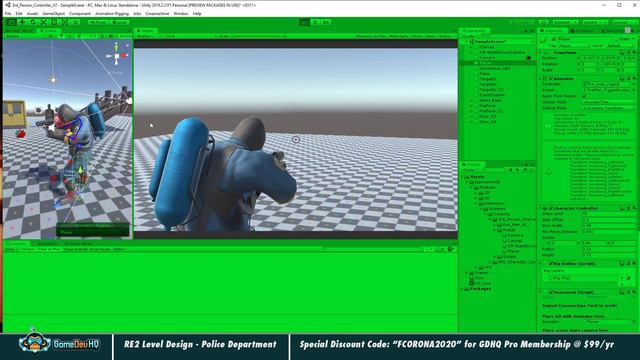
Task: Toggle Rig Builder script enabled checkbox
Action: click(551, 264)
